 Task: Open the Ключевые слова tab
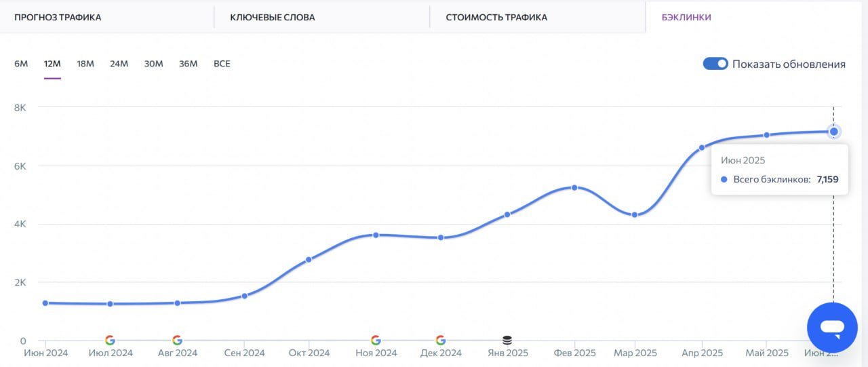273,18
